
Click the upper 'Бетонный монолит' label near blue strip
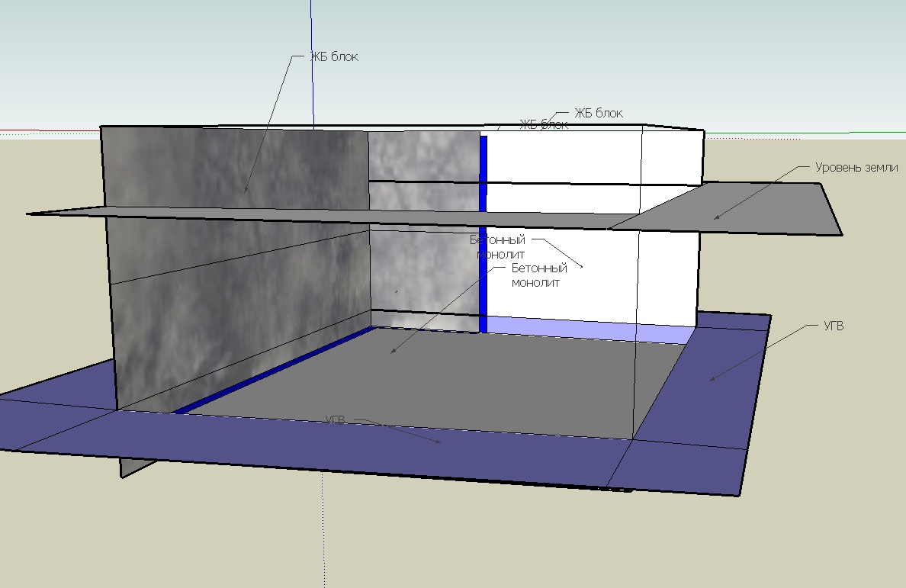coord(497,246)
